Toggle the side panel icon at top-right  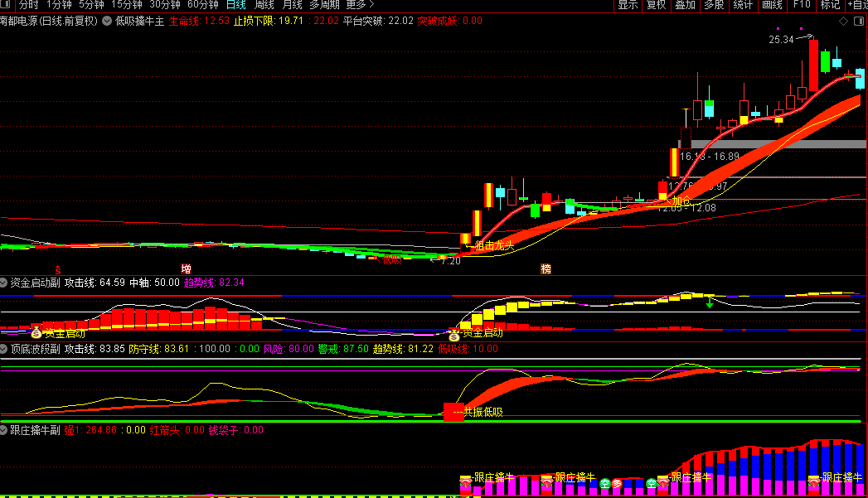[859, 21]
